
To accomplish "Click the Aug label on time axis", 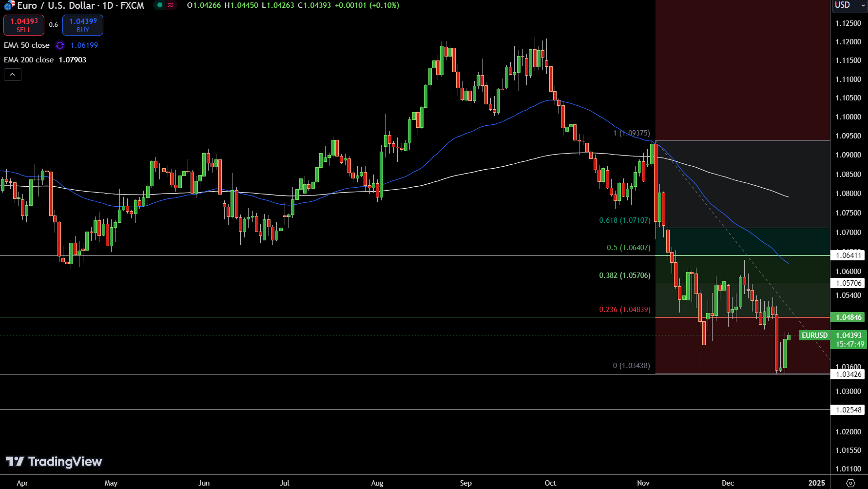I will click(377, 483).
